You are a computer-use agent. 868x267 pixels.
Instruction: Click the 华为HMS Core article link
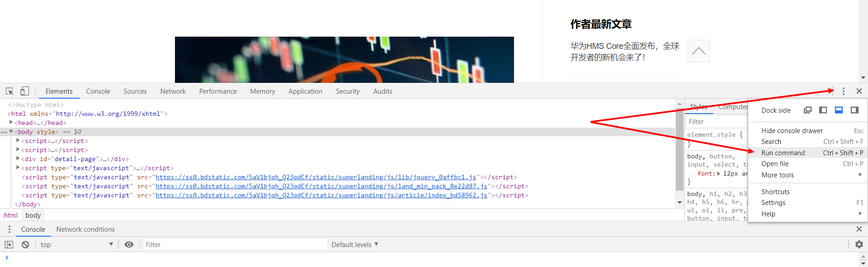625,52
